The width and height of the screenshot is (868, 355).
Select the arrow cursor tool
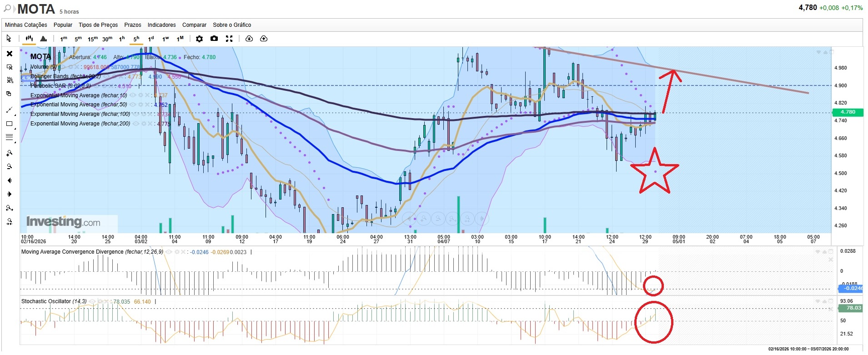[9, 39]
